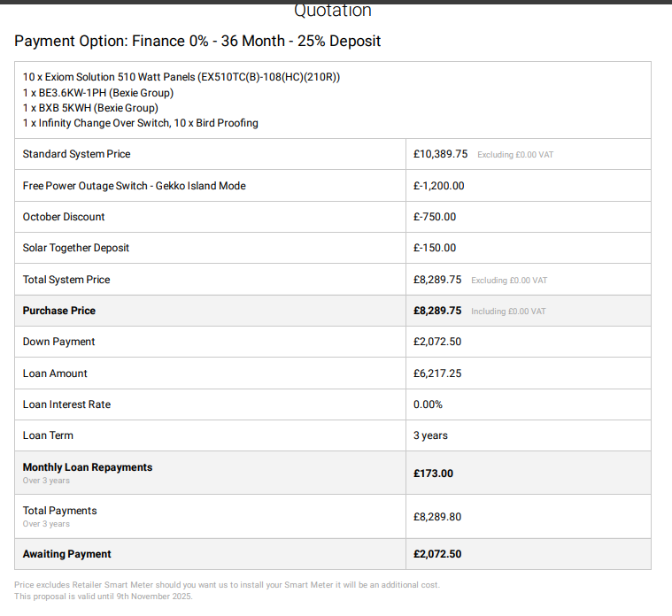The height and width of the screenshot is (616, 672).
Task: Click "Excluding £0.00 VAT" beside £10,389.75
Action: (x=515, y=155)
